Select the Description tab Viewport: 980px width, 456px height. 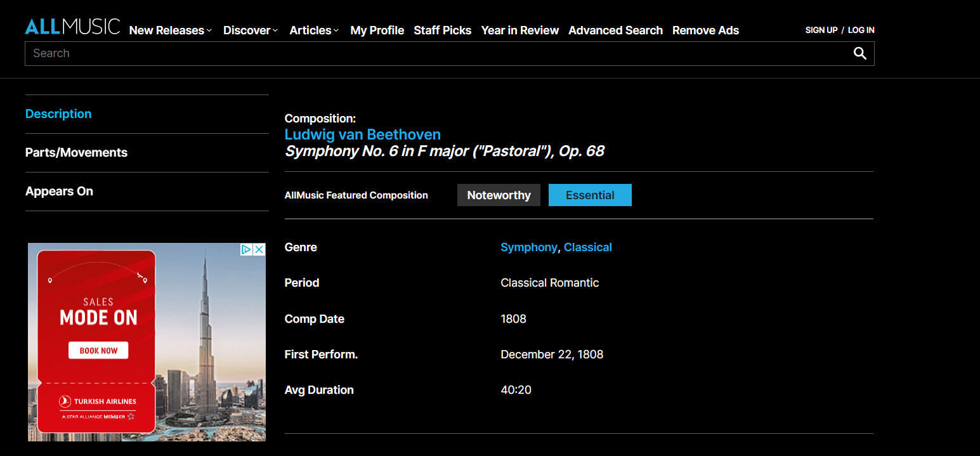pos(58,114)
